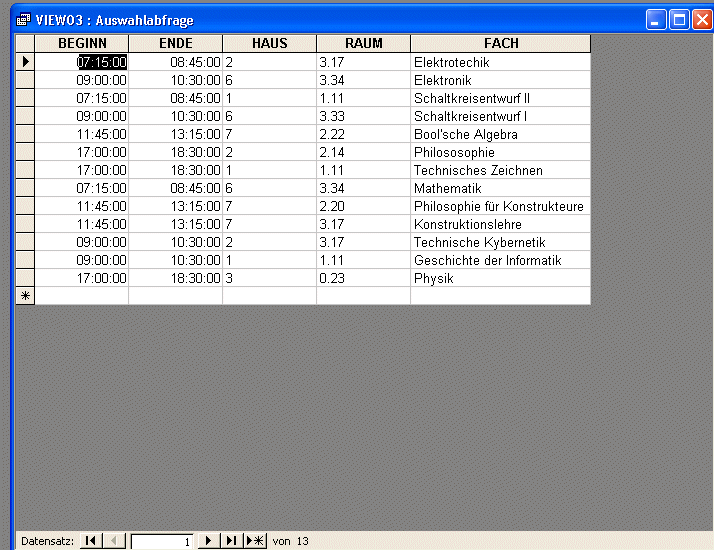Click RAUM value 2.20
This screenshot has height=550, width=714.
tap(363, 206)
